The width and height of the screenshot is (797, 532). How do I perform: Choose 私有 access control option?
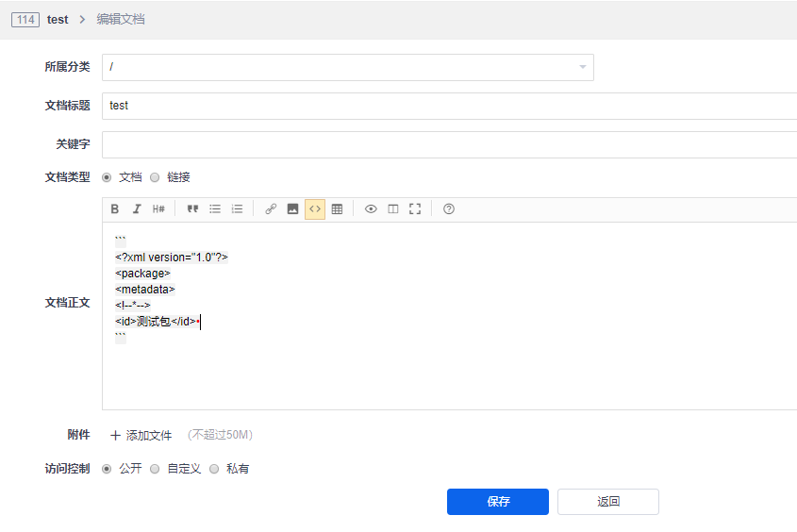(214, 469)
